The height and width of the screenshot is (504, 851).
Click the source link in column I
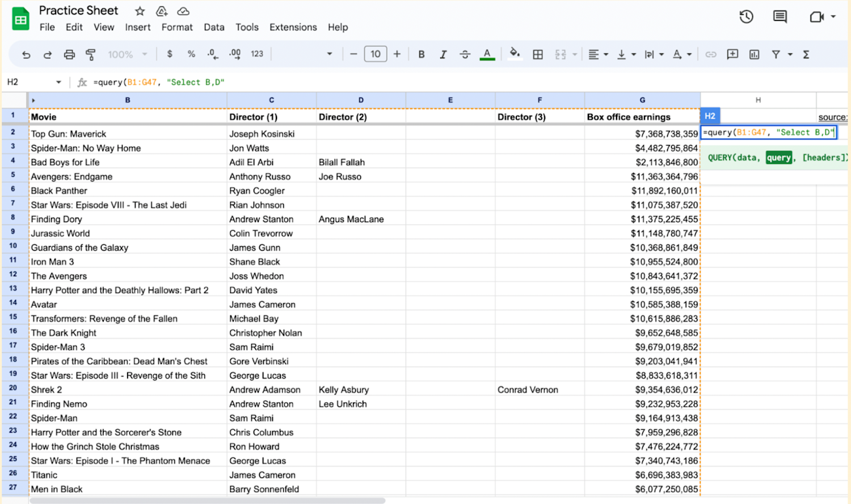[832, 117]
